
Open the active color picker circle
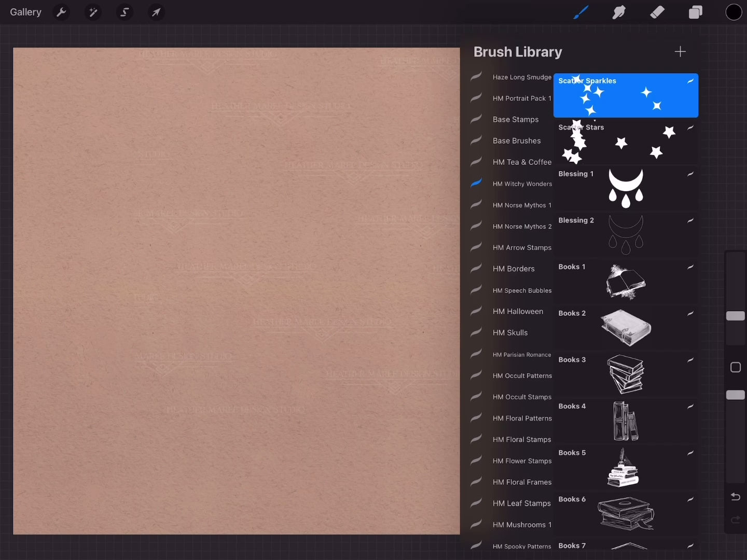pyautogui.click(x=734, y=12)
